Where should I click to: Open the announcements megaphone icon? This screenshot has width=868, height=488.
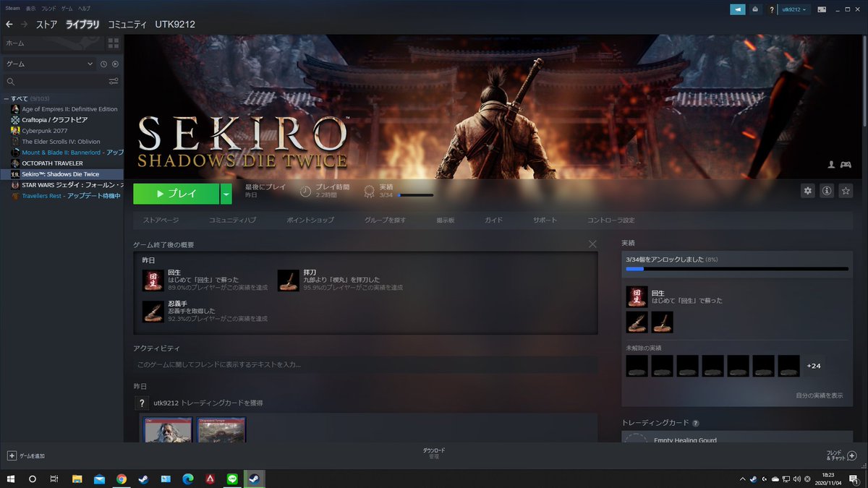[x=737, y=9]
